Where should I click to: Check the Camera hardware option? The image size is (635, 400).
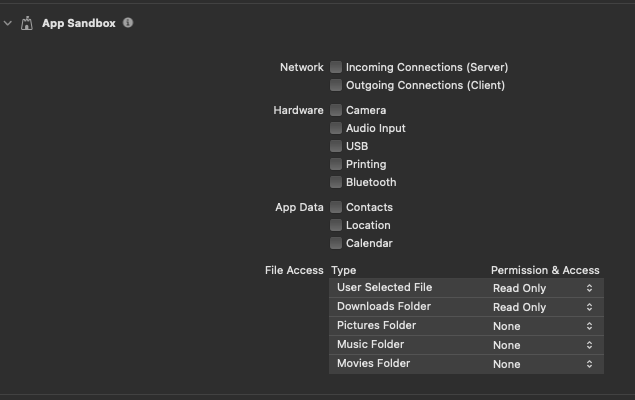point(336,110)
